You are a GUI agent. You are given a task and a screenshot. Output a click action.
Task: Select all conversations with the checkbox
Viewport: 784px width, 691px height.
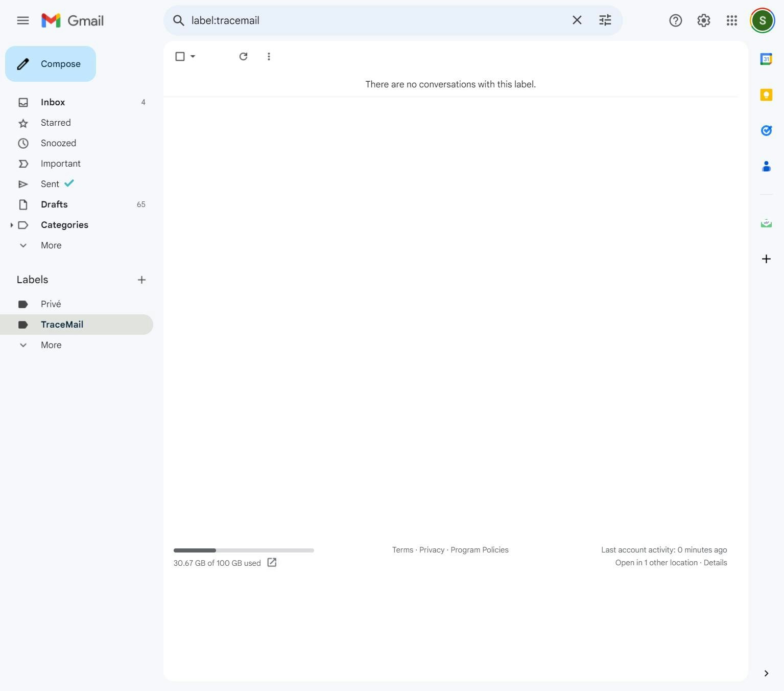pyautogui.click(x=180, y=56)
